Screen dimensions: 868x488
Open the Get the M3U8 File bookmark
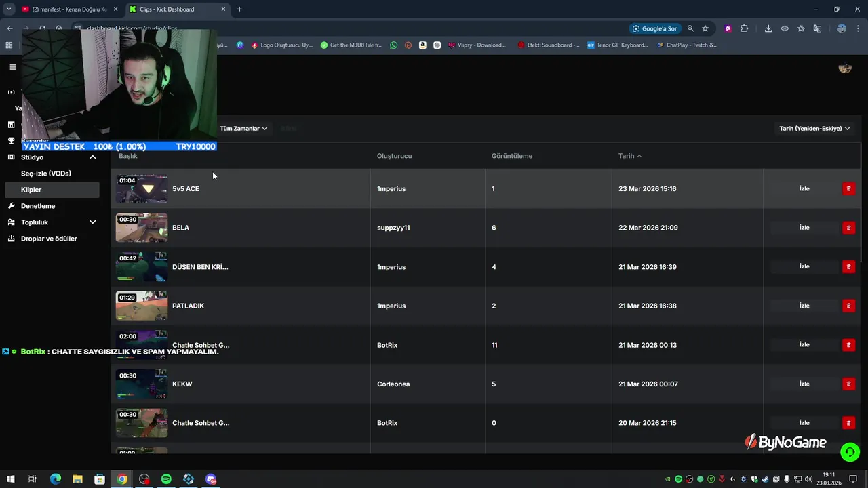coord(351,45)
